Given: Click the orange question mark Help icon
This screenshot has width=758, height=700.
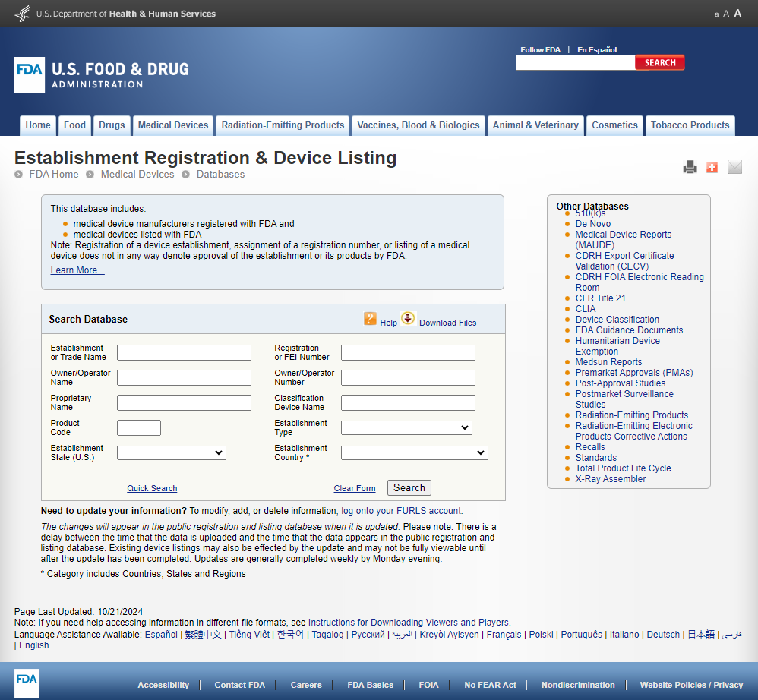Looking at the screenshot, I should [370, 319].
